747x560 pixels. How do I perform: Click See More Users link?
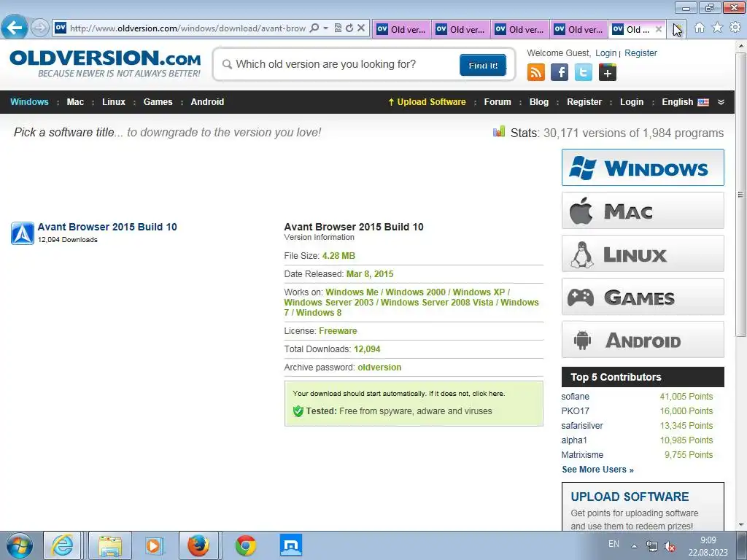tap(597, 470)
